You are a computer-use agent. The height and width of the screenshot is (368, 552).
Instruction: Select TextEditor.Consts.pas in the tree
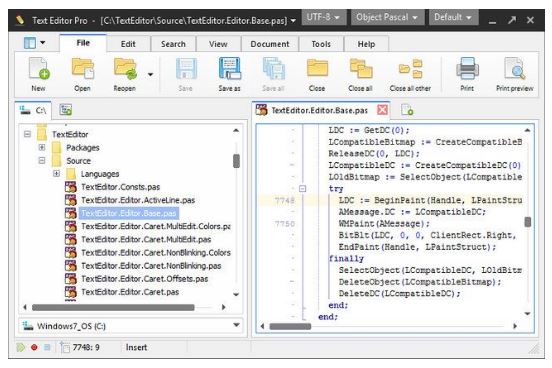120,187
